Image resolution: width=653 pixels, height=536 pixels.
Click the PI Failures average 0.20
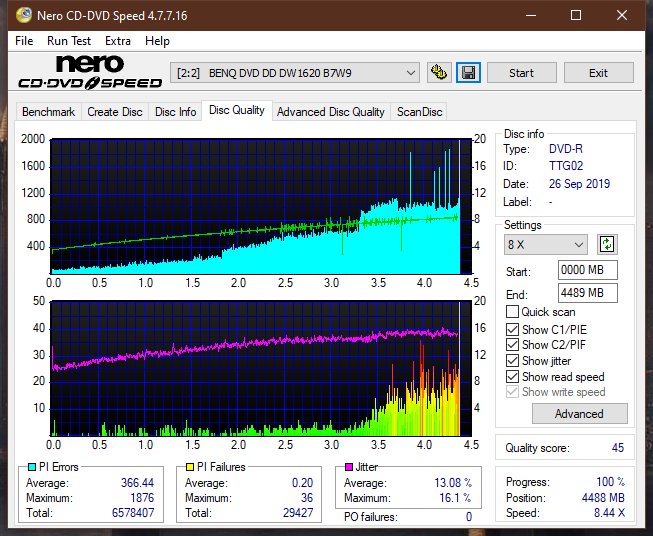(x=302, y=483)
